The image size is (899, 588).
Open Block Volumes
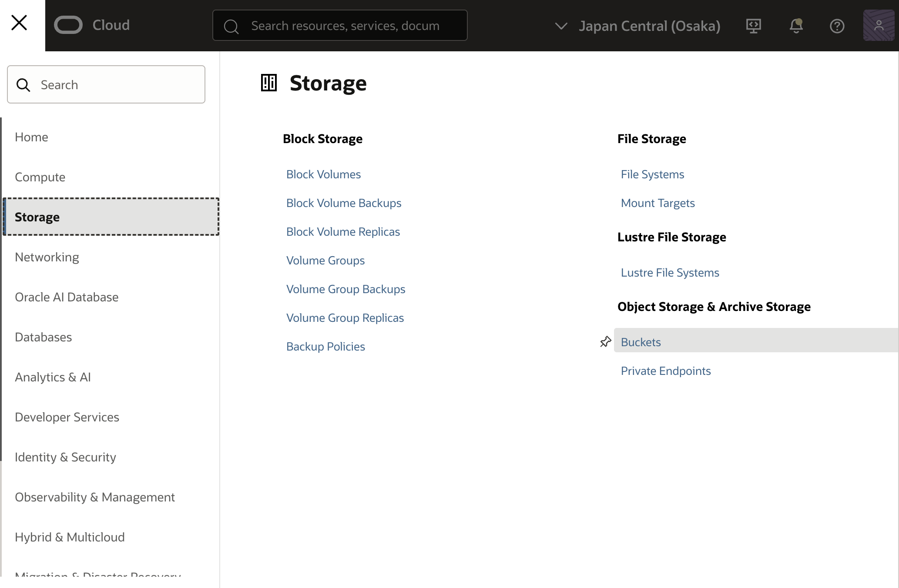[323, 174]
